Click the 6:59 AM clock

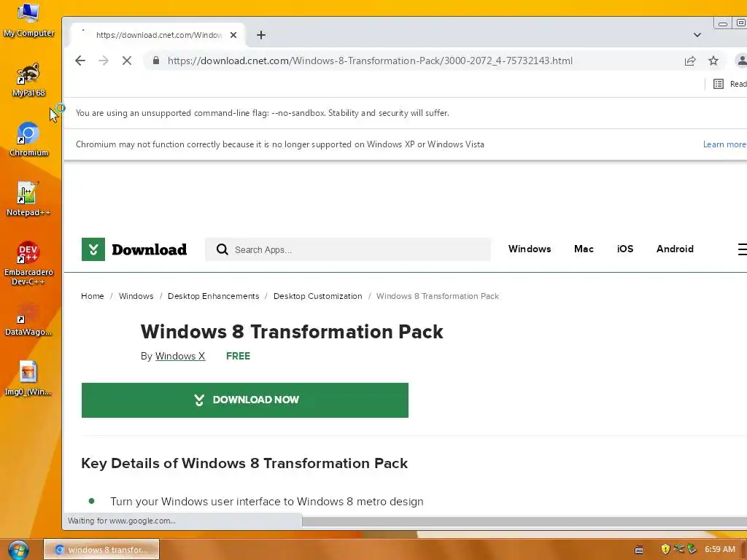click(x=719, y=549)
